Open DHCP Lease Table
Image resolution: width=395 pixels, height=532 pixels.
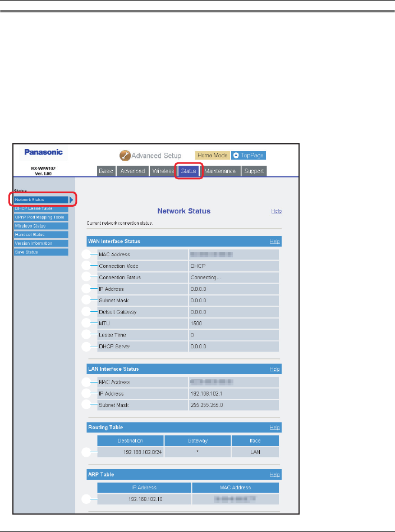coord(41,208)
